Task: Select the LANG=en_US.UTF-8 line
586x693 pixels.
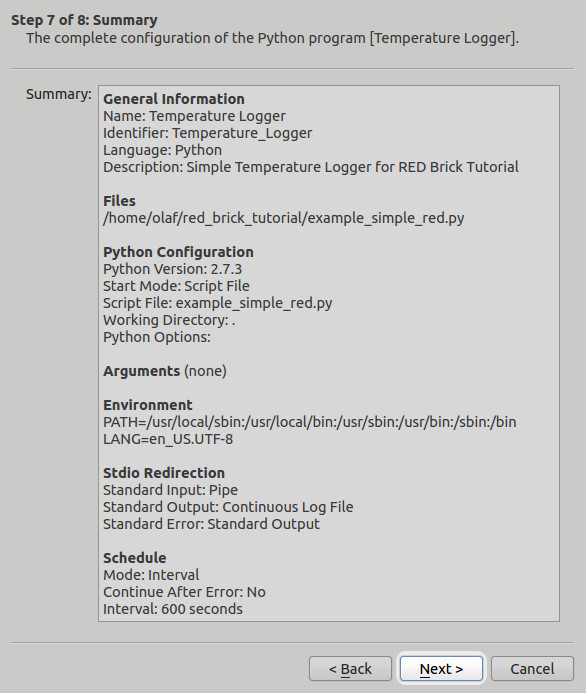Action: (x=168, y=439)
